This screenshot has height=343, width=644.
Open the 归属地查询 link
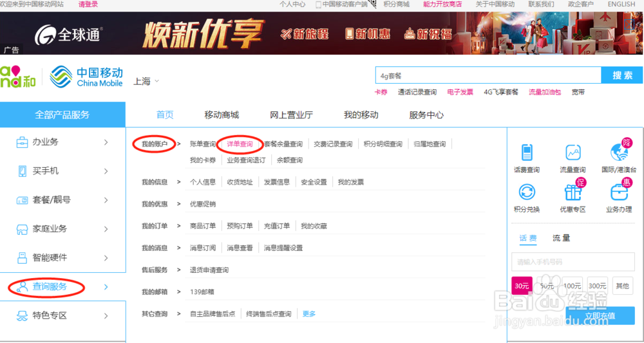[430, 144]
